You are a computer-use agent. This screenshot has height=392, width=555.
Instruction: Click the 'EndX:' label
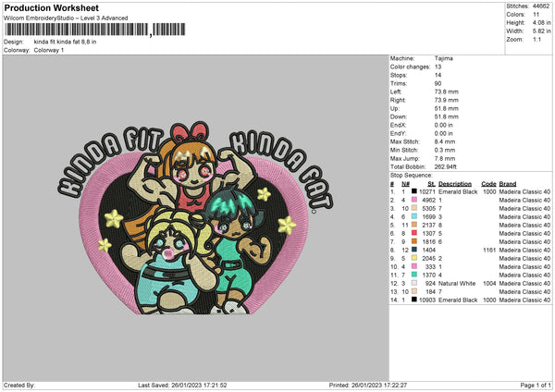coord(398,125)
